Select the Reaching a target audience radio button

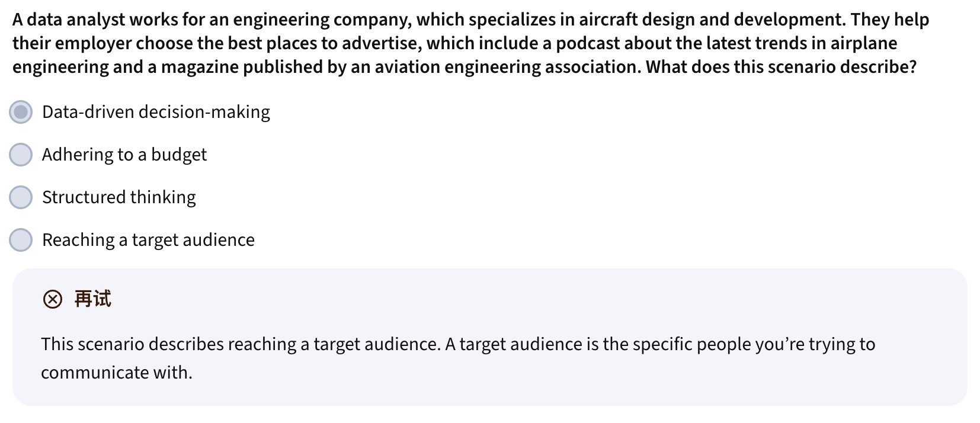pyautogui.click(x=21, y=240)
